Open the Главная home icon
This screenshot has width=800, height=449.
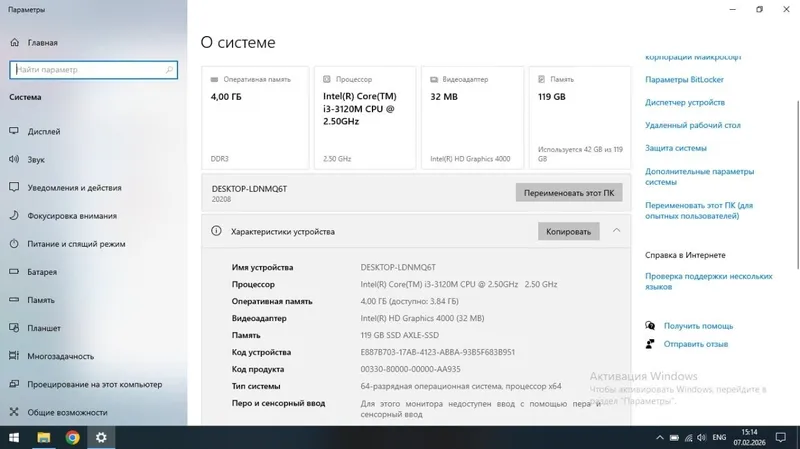click(x=14, y=42)
